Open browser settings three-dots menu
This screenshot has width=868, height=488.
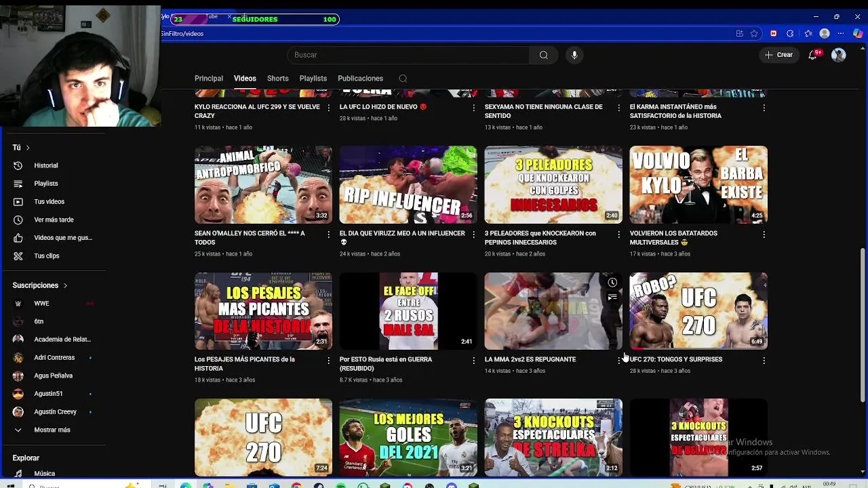tap(842, 33)
